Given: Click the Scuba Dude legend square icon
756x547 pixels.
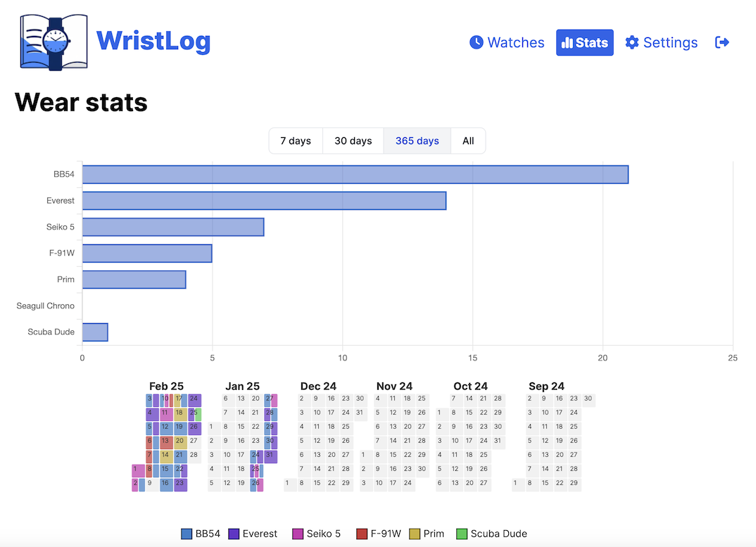Looking at the screenshot, I should coord(461,534).
